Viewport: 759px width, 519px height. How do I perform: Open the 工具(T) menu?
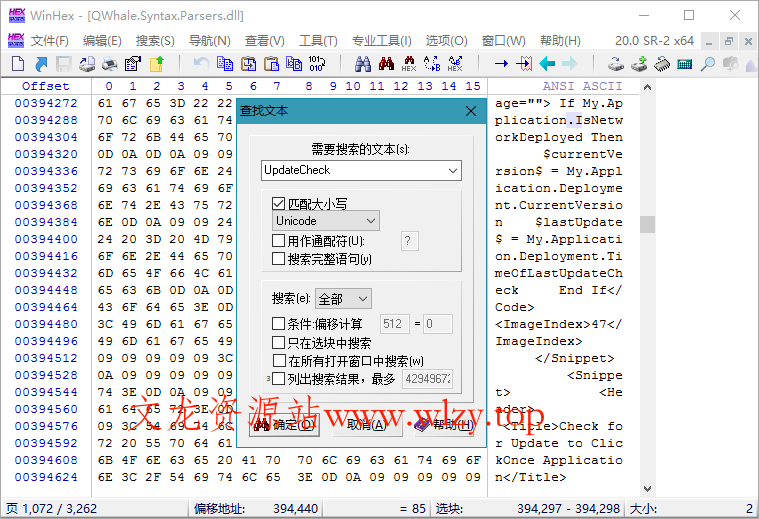click(318, 41)
